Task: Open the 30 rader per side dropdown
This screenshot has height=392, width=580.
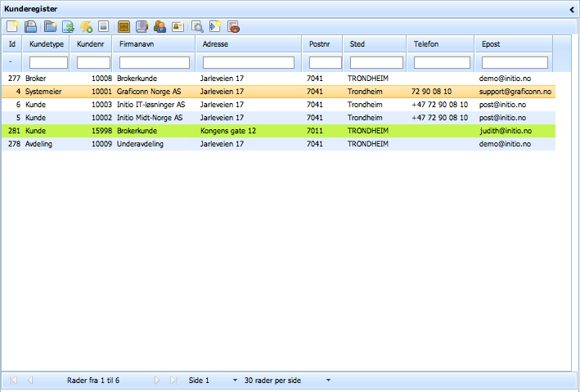Action: (x=329, y=381)
